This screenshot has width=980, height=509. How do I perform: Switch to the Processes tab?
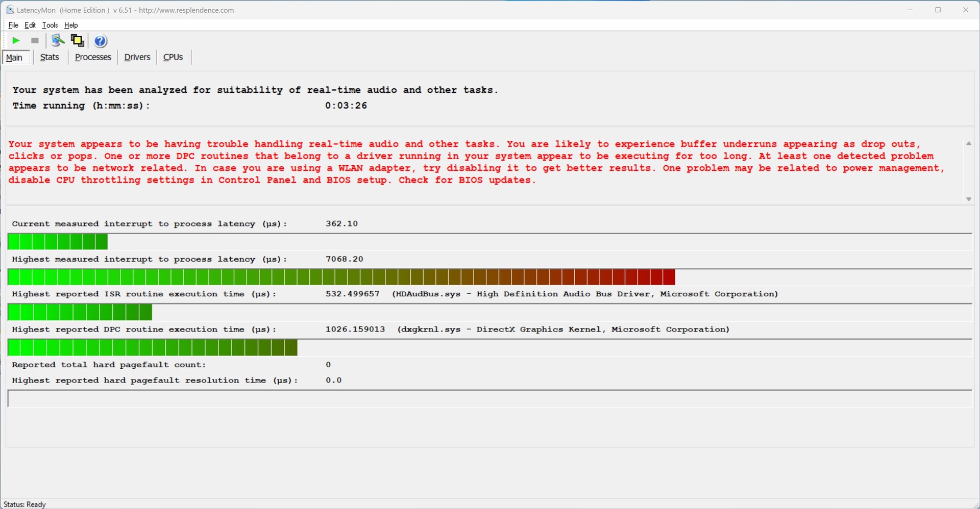point(93,57)
